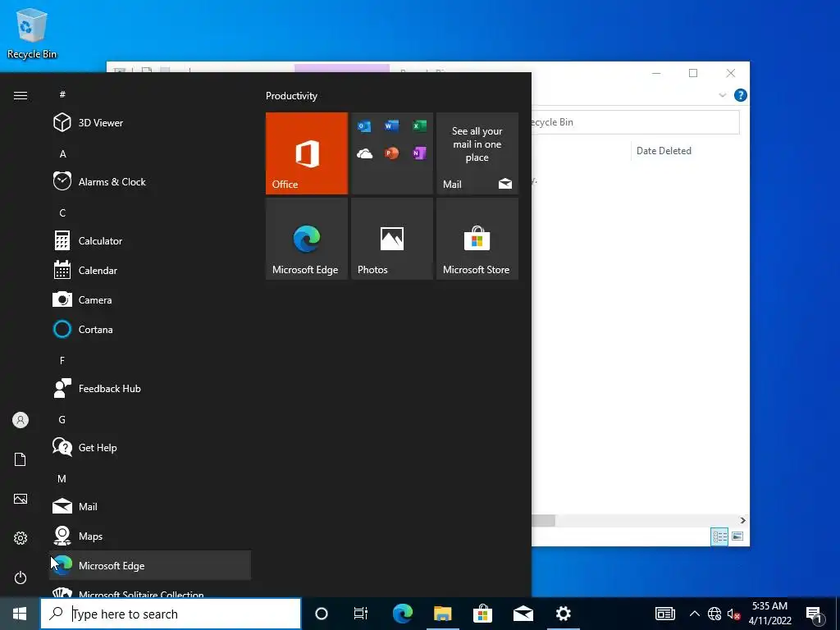Open Settings from the Start sidebar

[x=21, y=538]
